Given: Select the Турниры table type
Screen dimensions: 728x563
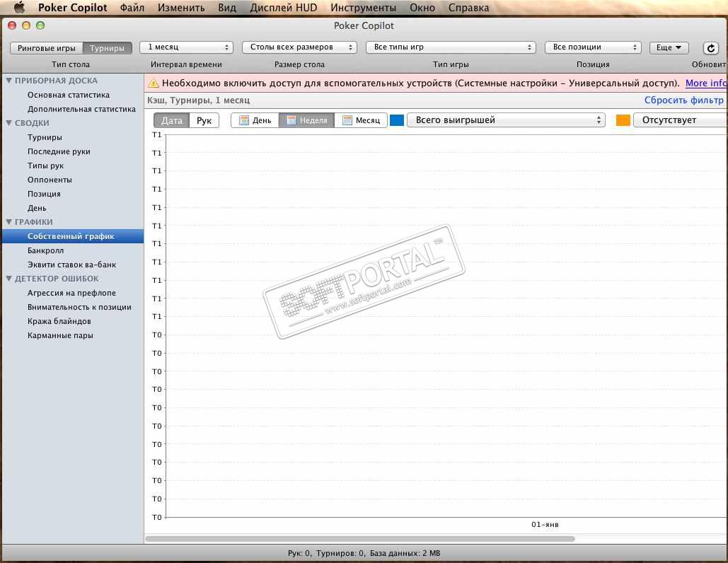Looking at the screenshot, I should (108, 48).
